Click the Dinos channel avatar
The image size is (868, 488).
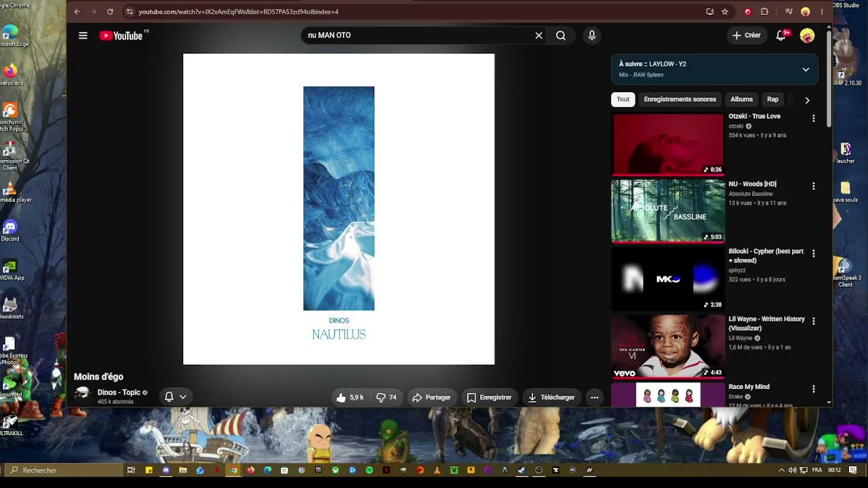coord(83,394)
